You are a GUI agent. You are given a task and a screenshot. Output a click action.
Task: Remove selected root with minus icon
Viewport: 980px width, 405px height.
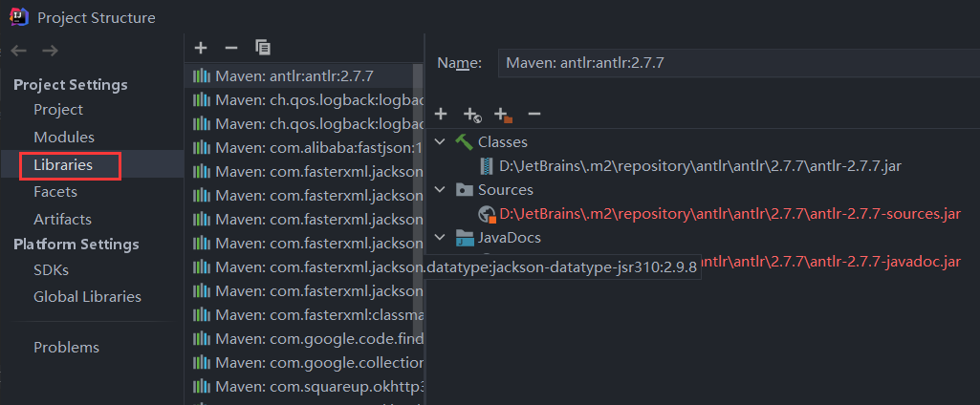pyautogui.click(x=534, y=115)
